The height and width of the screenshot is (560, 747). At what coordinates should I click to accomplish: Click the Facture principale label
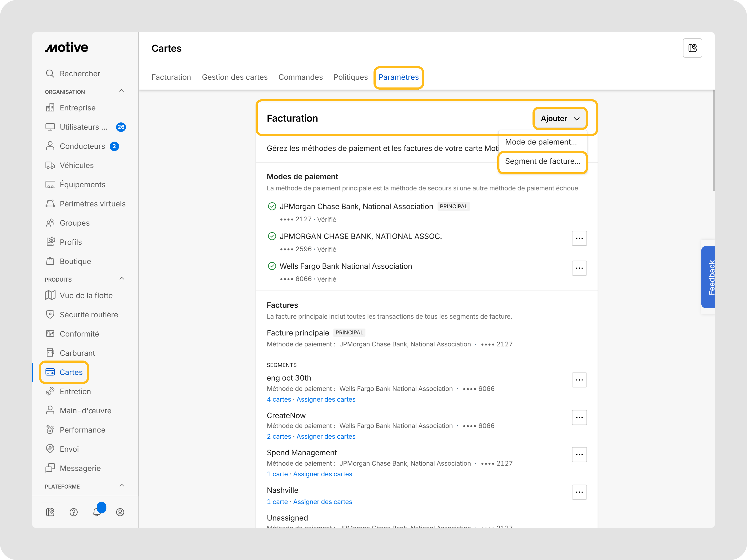pyautogui.click(x=298, y=333)
